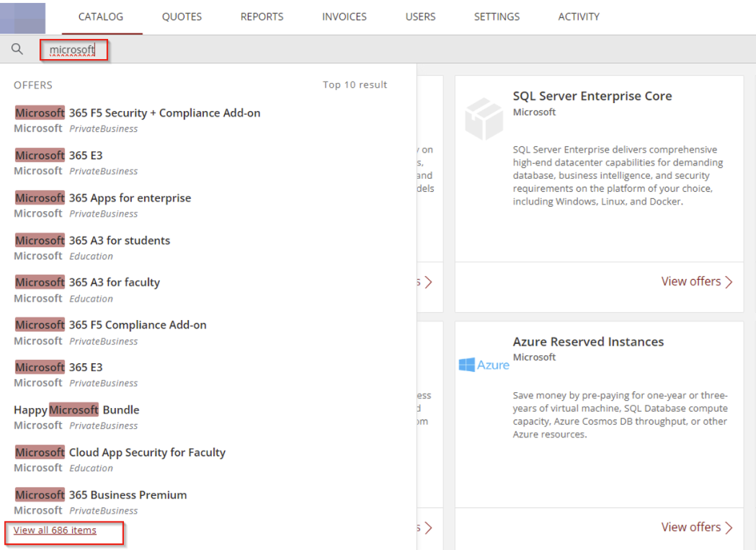Click the Top 10 result label

click(x=355, y=85)
